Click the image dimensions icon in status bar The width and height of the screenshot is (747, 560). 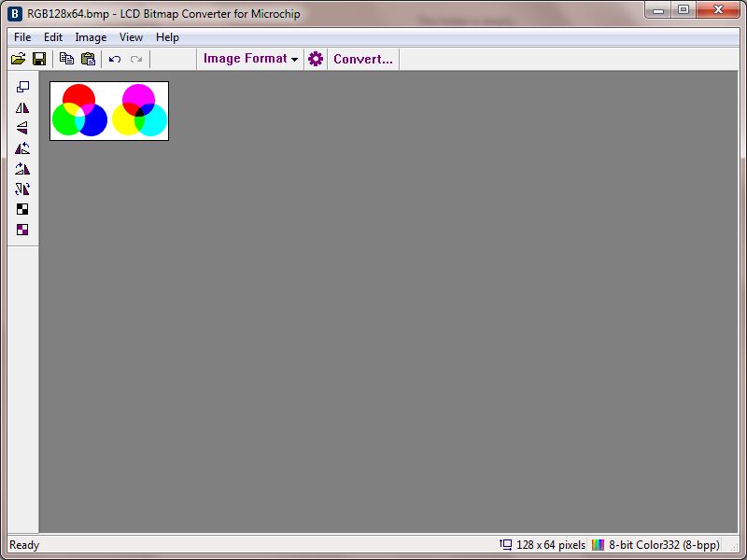coord(505,544)
